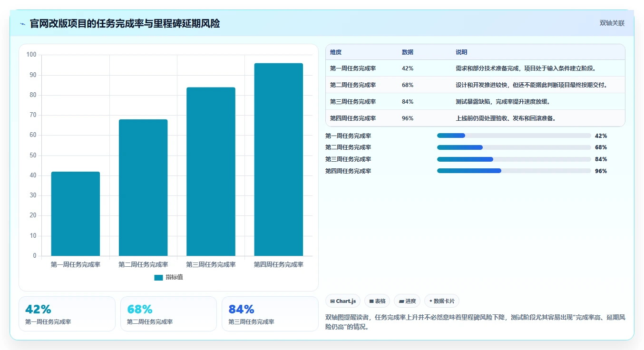Viewport: 644px width, 350px height.
Task: Click the 96% label beside the progress bar
Action: (601, 171)
